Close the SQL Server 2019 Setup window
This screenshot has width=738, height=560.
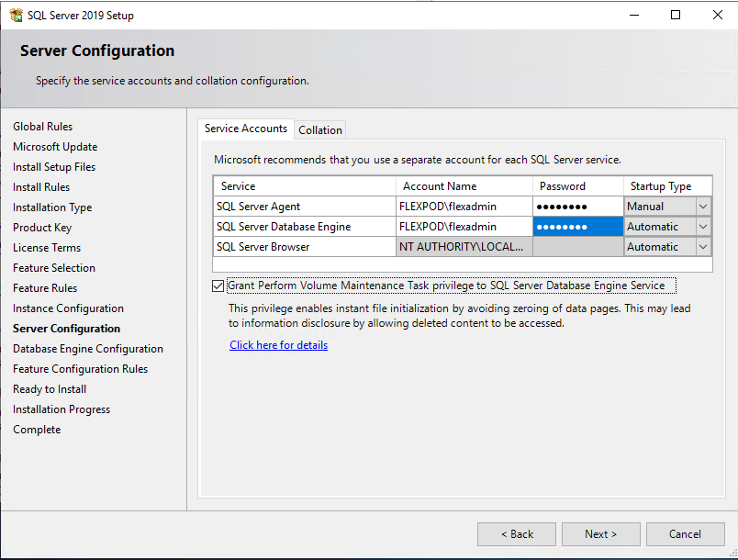coord(717,15)
